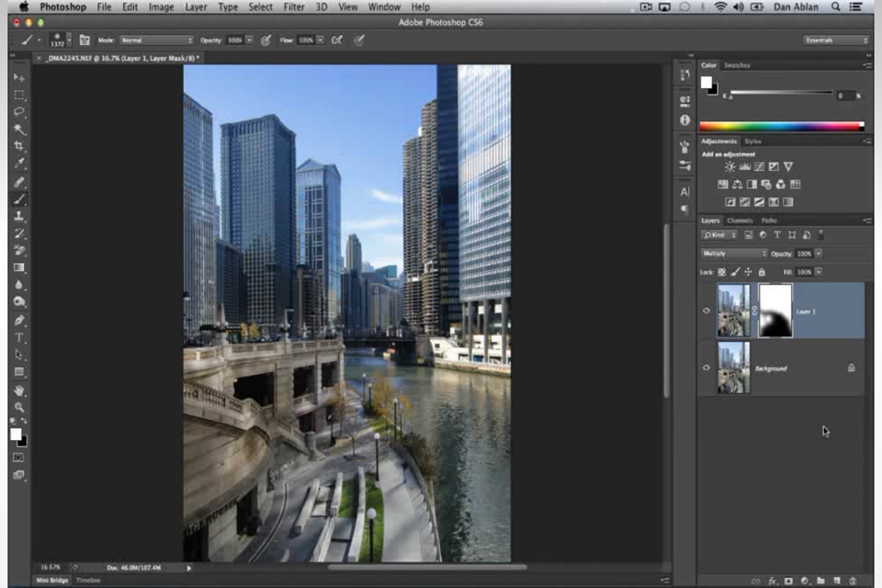The height and width of the screenshot is (588, 882).
Task: Select the Horizontal Type tool
Action: coord(19,337)
